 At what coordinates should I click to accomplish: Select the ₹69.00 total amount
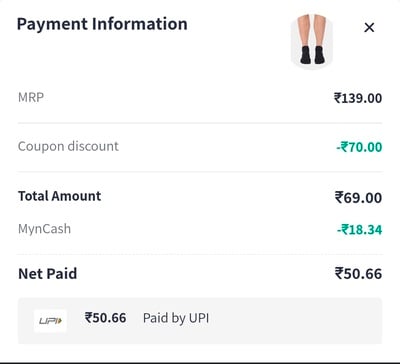click(x=358, y=197)
